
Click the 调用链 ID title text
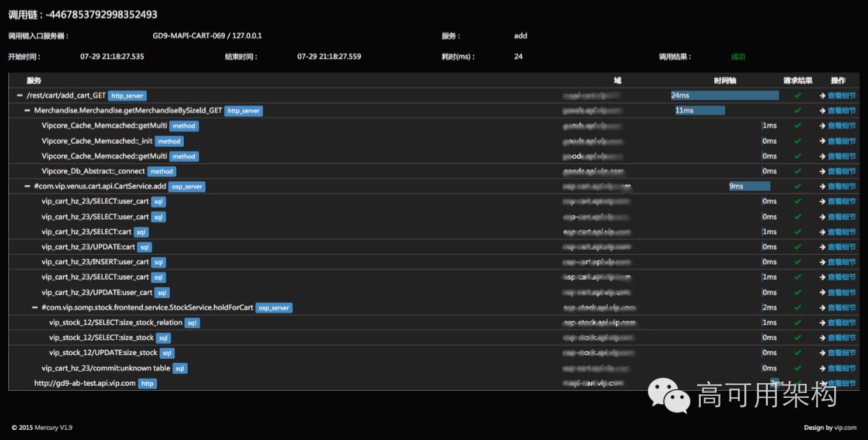[83, 14]
